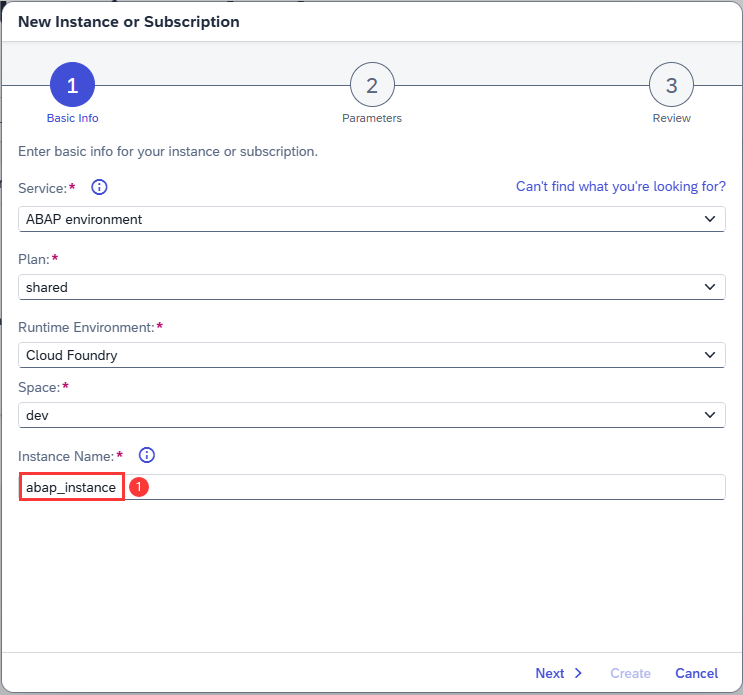Cancel the new instance dialog
The image size is (743, 695).
click(697, 673)
